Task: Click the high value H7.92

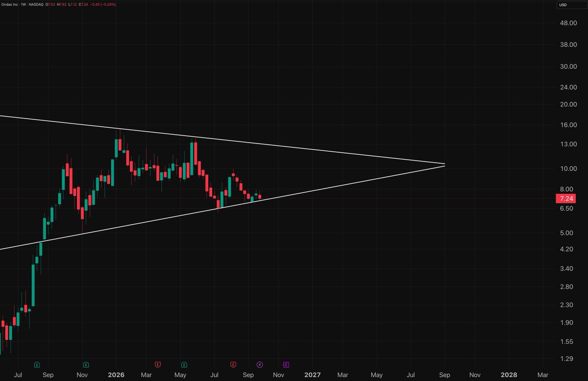Action: (62, 4)
